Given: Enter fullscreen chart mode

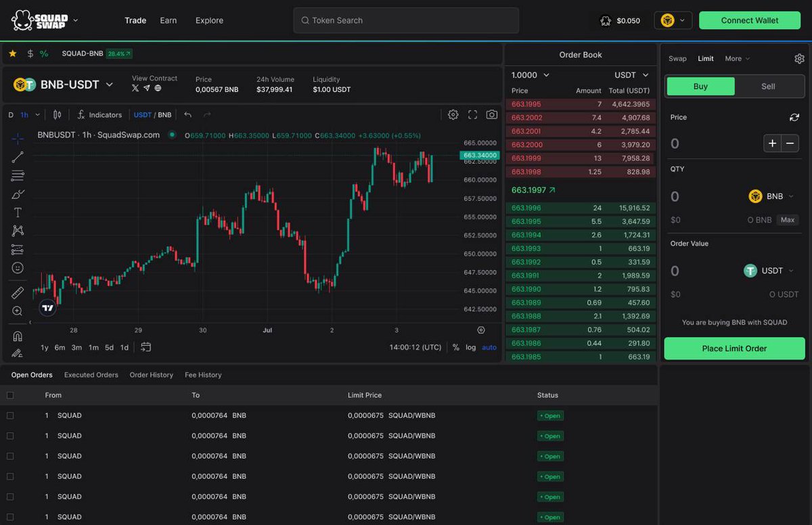Looking at the screenshot, I should [473, 115].
